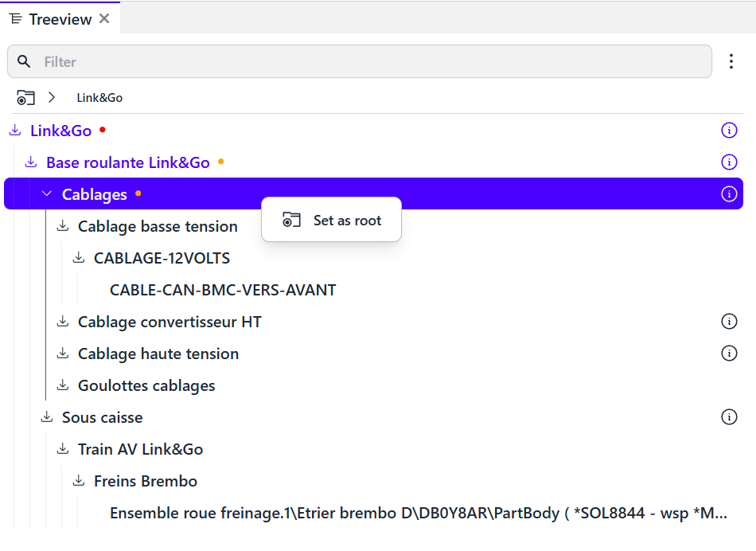756x551 pixels.
Task: Close the Treeview tab
Action: [104, 19]
